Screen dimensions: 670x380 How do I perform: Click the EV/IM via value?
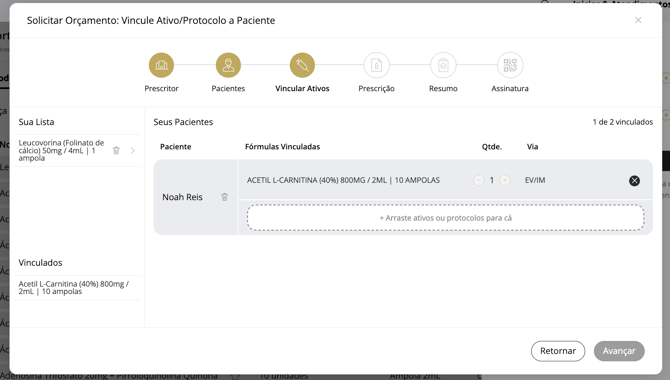[535, 180]
